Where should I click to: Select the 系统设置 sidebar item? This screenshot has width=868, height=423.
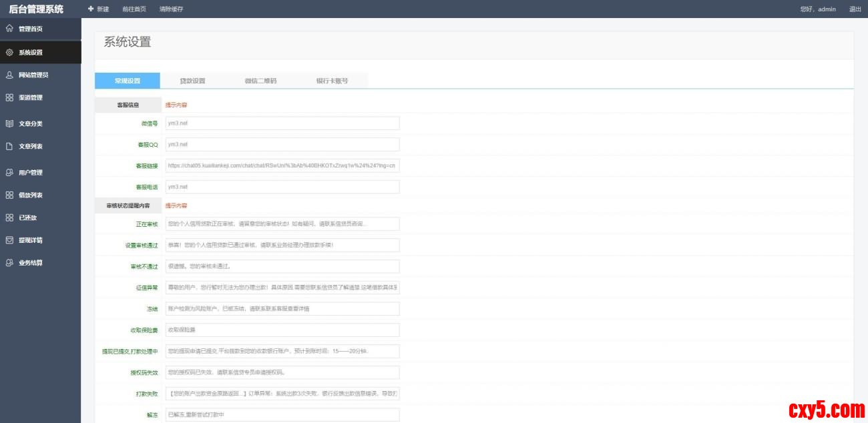pyautogui.click(x=41, y=52)
